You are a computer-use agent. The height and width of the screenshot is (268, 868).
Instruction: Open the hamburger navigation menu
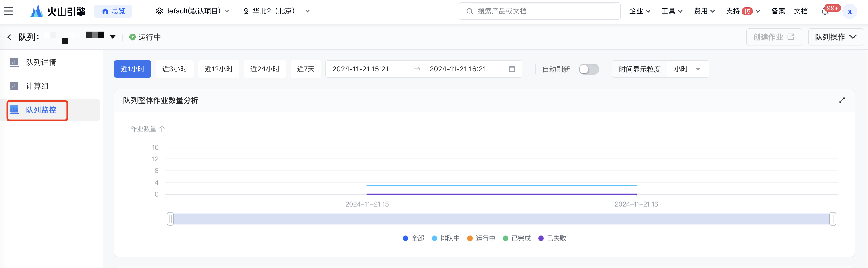[x=9, y=11]
